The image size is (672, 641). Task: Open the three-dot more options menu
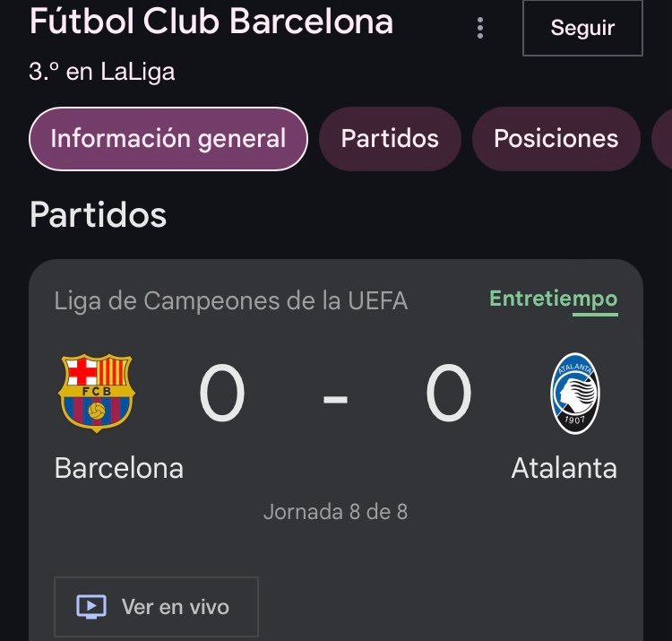(480, 29)
